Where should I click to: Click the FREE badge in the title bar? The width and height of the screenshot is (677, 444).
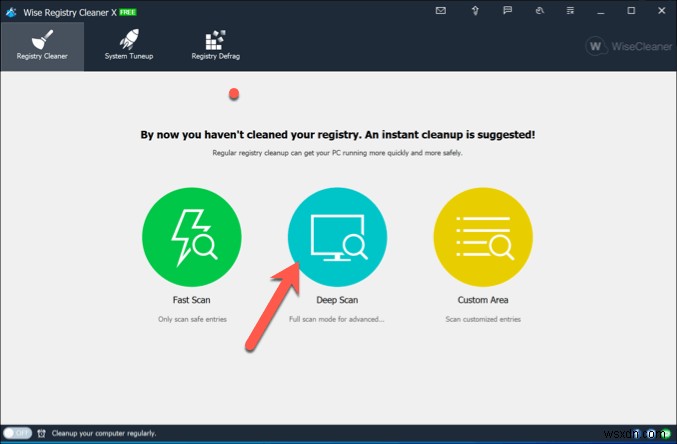click(128, 12)
